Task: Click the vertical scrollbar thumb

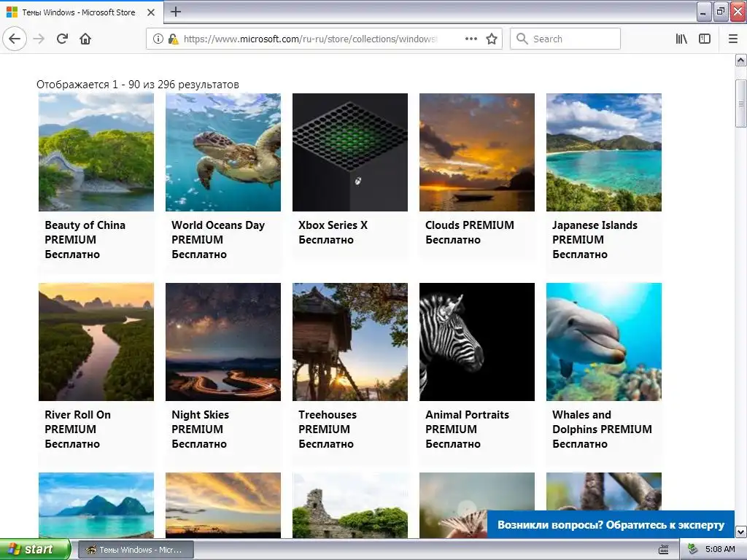Action: [740, 104]
